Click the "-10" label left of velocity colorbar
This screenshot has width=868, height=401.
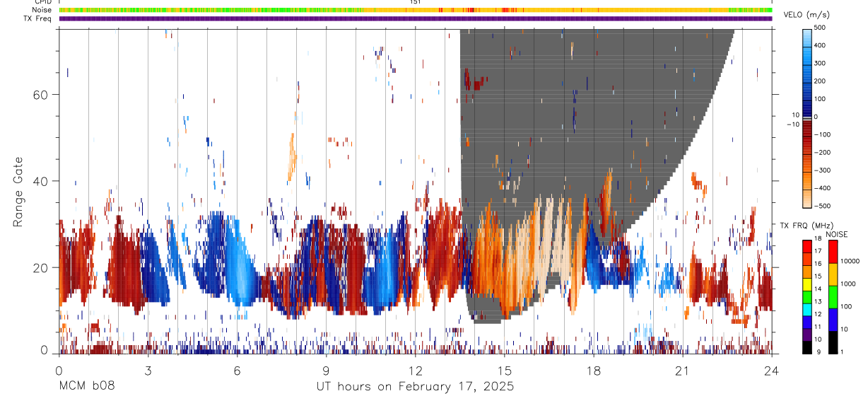[793, 124]
